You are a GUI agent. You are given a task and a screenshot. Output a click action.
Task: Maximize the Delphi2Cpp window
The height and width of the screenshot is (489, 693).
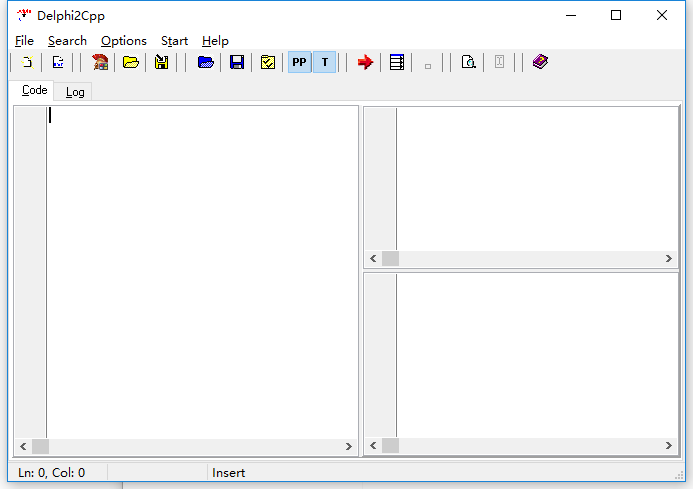pyautogui.click(x=616, y=15)
